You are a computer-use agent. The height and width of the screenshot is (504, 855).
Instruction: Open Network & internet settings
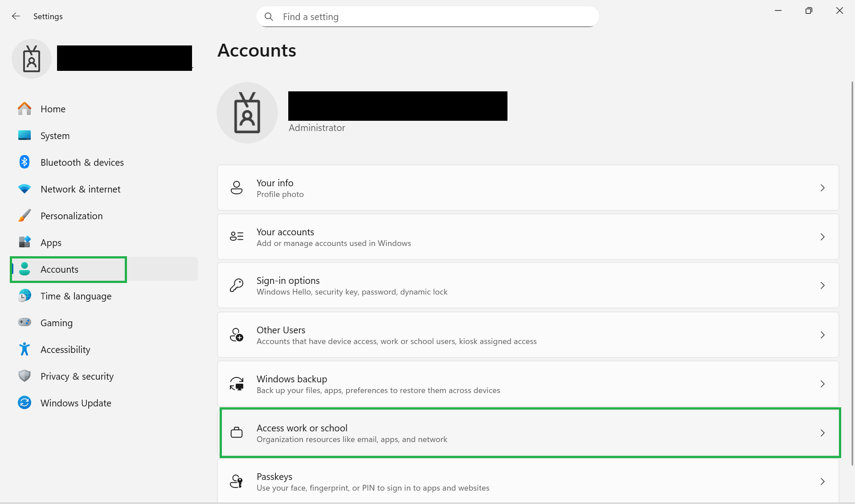(x=81, y=189)
